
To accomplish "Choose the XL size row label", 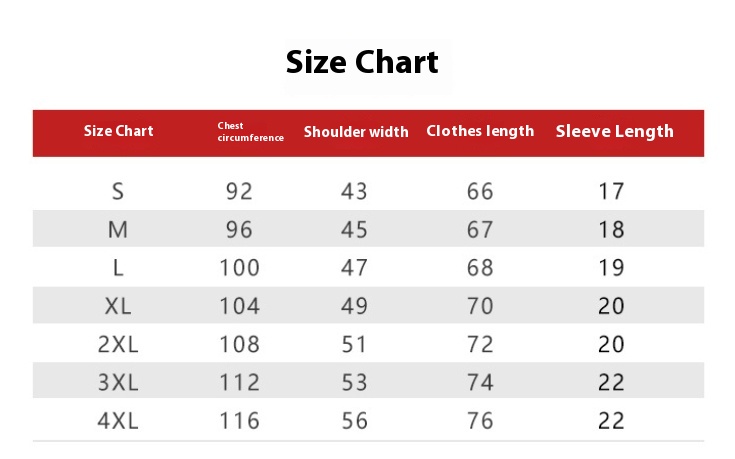I will 118,306.
